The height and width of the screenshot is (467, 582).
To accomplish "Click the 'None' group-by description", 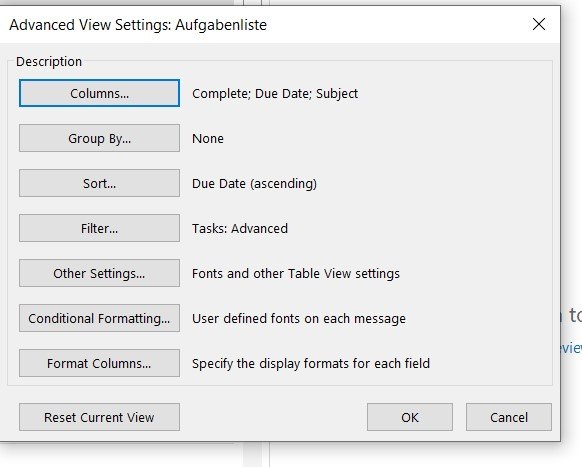I will click(x=208, y=138).
